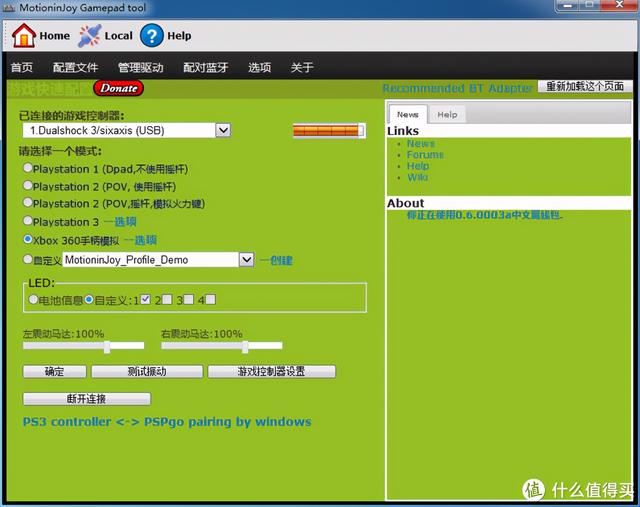
Task: Open the 配置文件 menu item
Action: click(76, 67)
